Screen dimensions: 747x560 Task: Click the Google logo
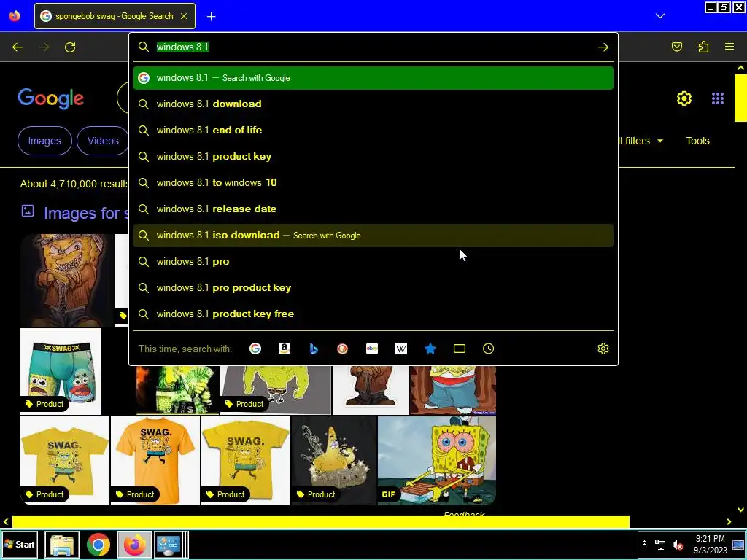point(50,98)
